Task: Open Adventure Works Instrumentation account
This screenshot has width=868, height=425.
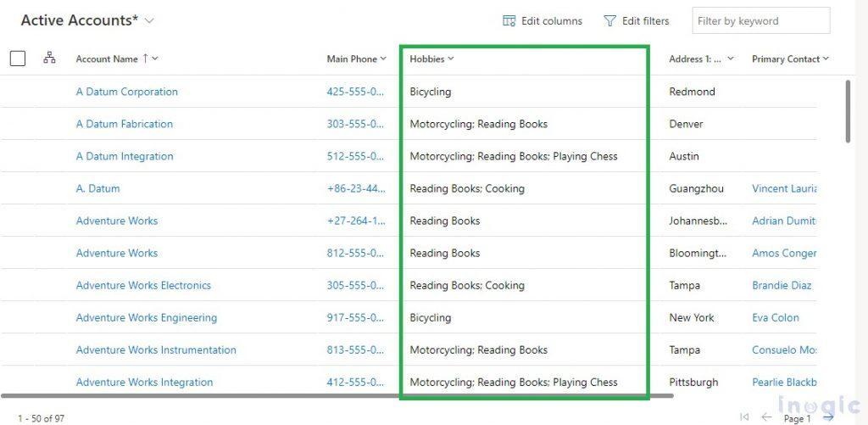Action: (x=156, y=350)
